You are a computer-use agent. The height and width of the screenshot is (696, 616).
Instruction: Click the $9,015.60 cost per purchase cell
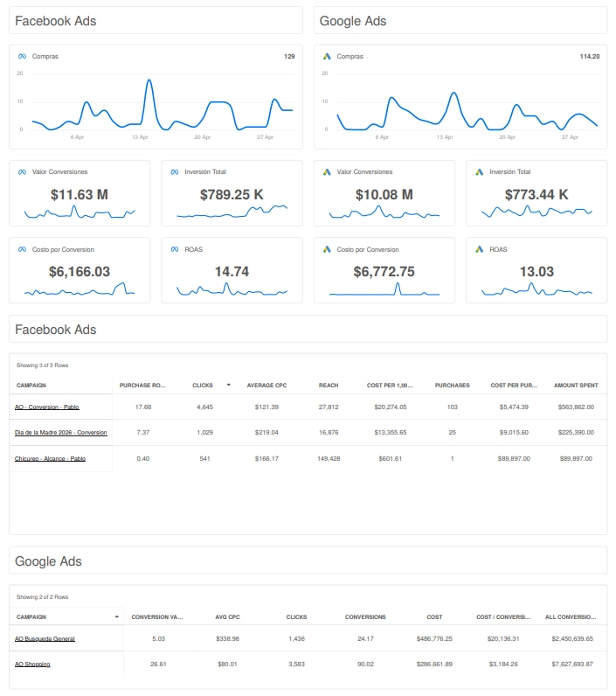click(x=514, y=432)
